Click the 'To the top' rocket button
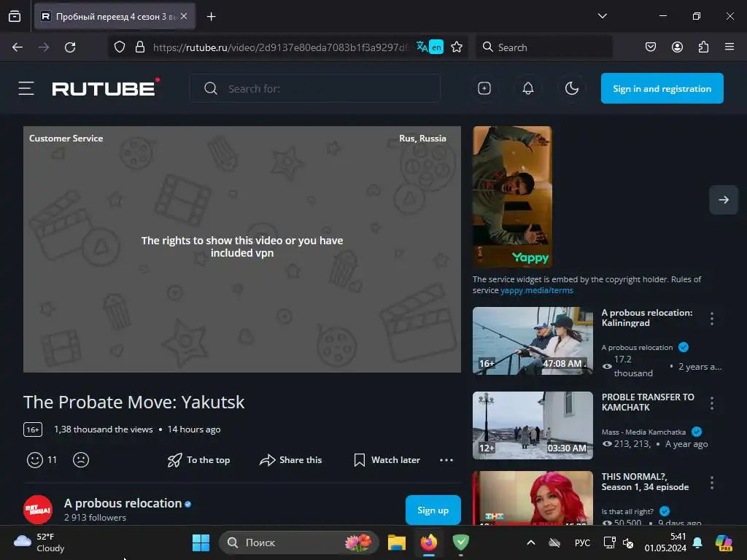747x560 pixels. click(x=198, y=460)
